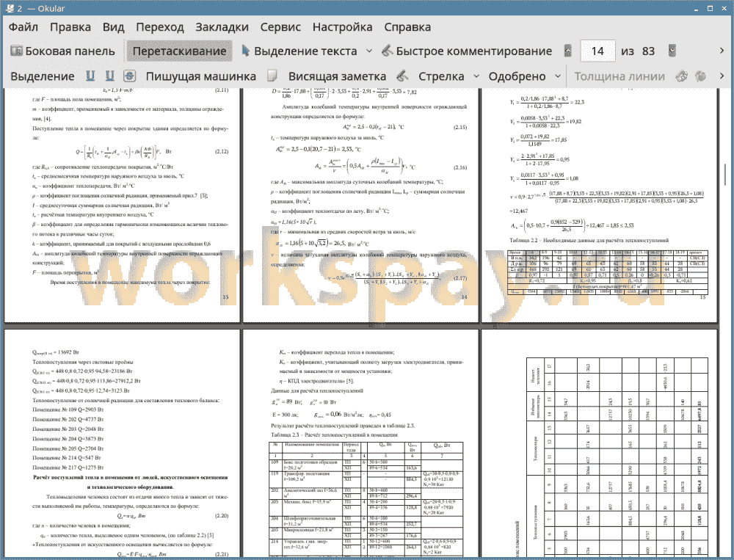This screenshot has width=734, height=560.
Task: Click the vertical scrollbar handle
Action: pos(725,174)
